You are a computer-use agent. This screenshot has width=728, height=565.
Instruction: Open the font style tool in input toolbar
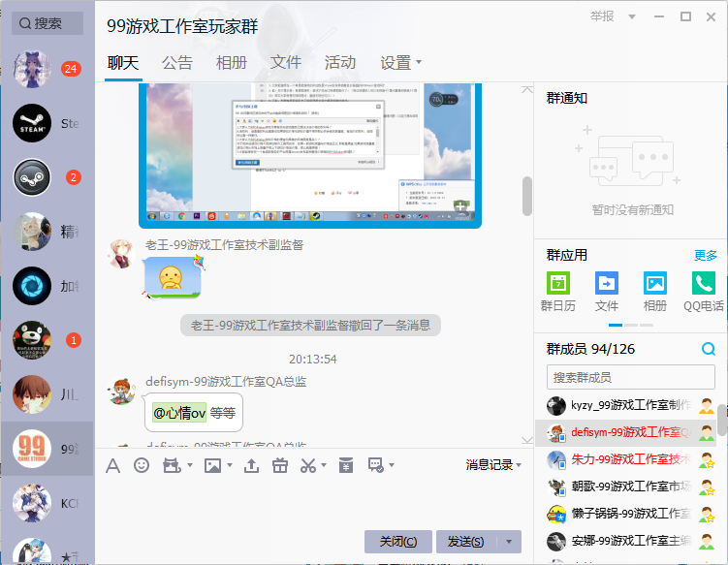click(112, 465)
